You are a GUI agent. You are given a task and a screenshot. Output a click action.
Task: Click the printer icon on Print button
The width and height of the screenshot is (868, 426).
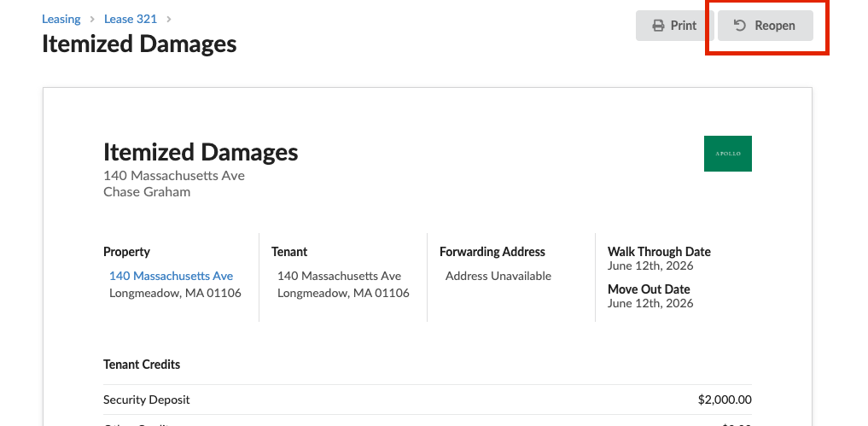click(x=658, y=26)
